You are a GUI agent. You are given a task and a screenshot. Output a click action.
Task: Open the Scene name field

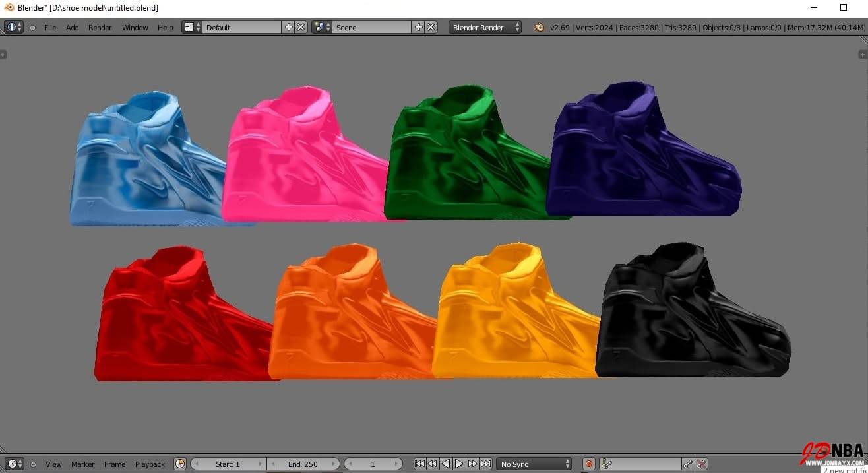click(372, 27)
